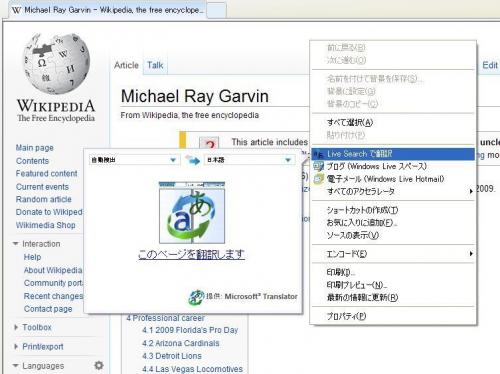Choose ソースの表示(V) from context menu
The height and width of the screenshot is (374, 500).
(393, 235)
